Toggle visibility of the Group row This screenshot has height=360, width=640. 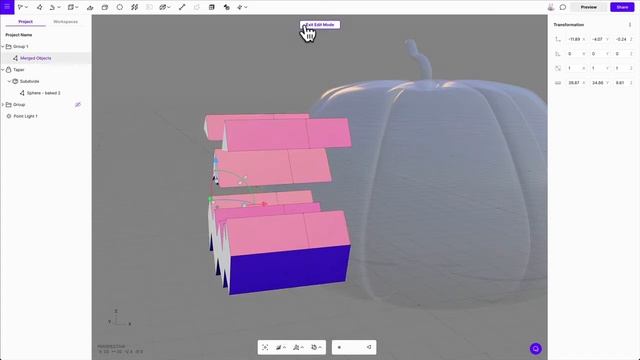pos(78,105)
